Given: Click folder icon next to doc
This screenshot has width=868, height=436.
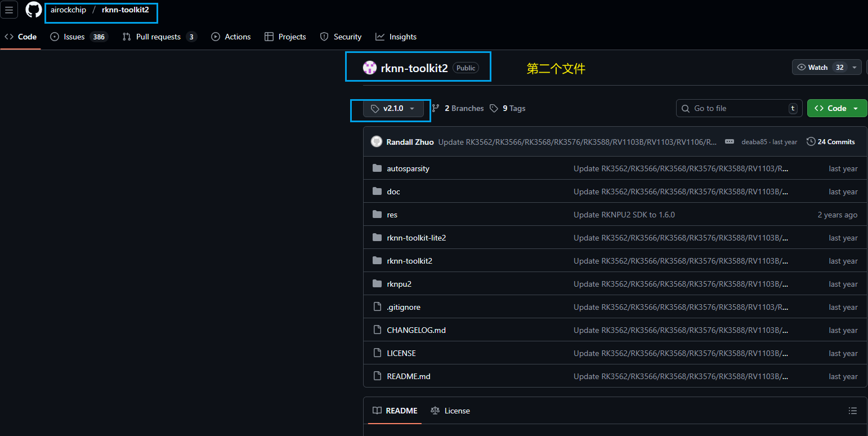Looking at the screenshot, I should (377, 192).
